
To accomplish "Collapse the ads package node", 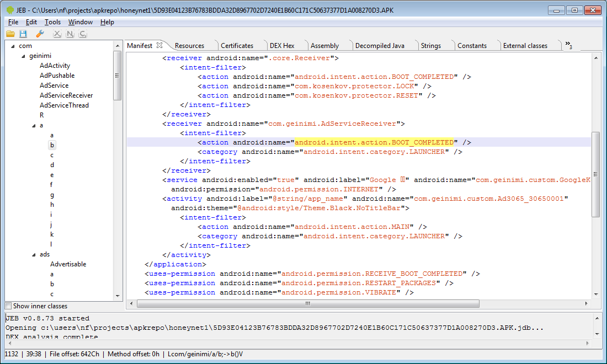I will click(33, 254).
